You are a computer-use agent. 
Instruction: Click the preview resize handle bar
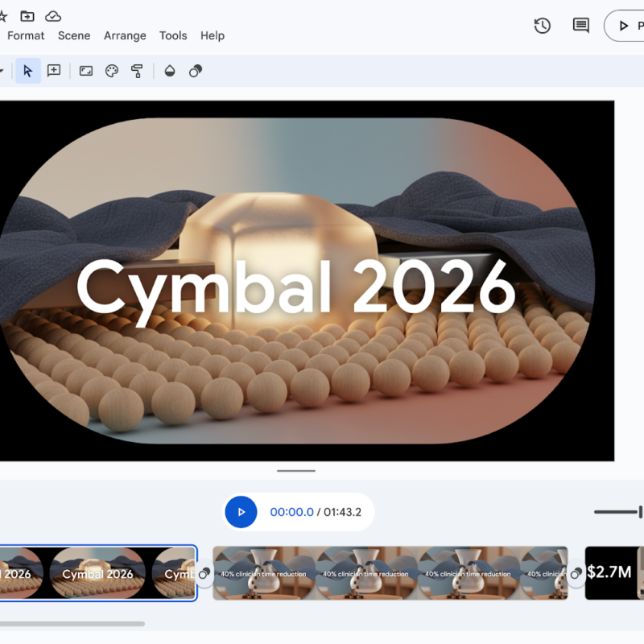click(x=296, y=471)
